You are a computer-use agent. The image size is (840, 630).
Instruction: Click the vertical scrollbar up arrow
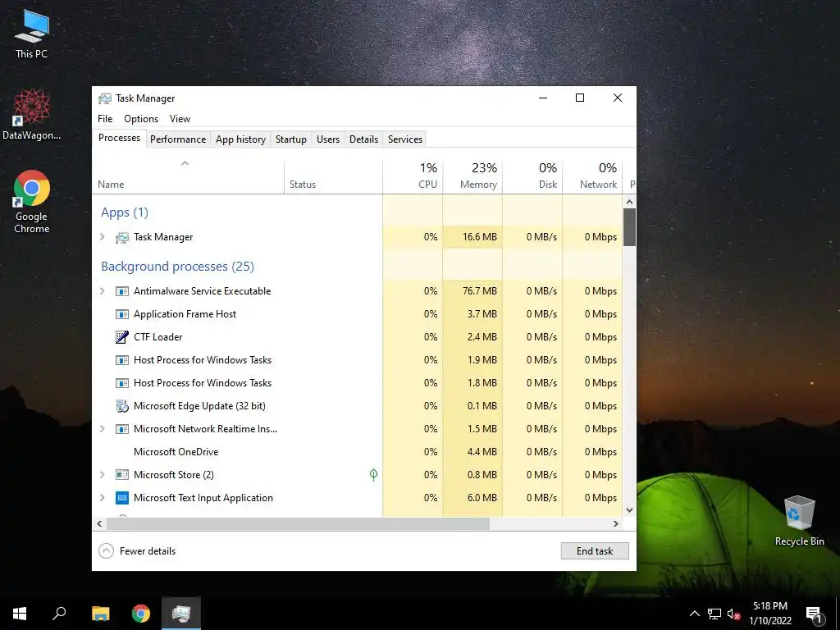pyautogui.click(x=629, y=202)
